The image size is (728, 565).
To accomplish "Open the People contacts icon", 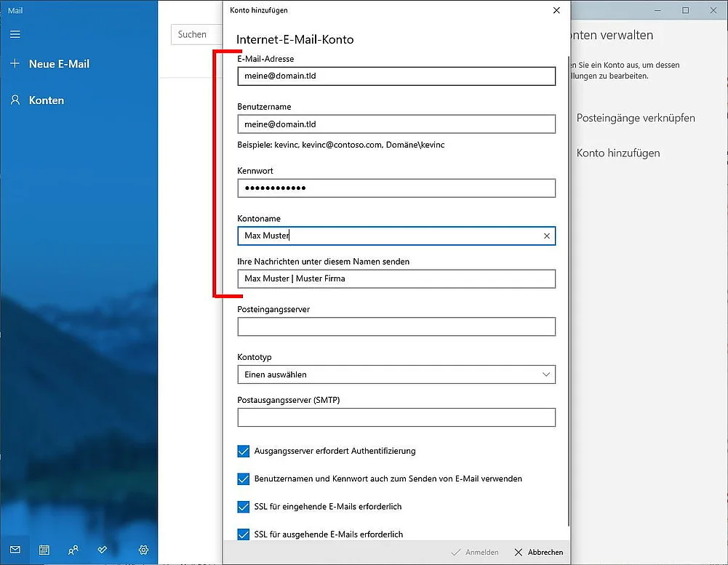I will coord(73,550).
